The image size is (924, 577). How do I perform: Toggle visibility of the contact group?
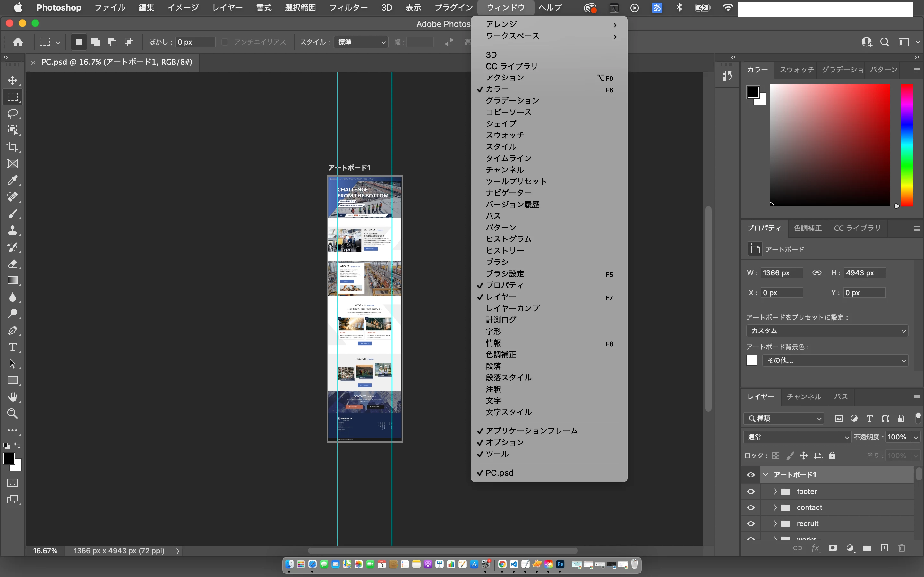coord(751,507)
